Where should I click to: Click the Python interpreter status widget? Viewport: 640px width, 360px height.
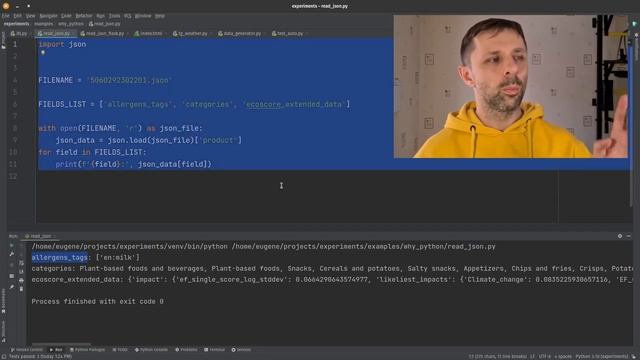tap(602, 357)
